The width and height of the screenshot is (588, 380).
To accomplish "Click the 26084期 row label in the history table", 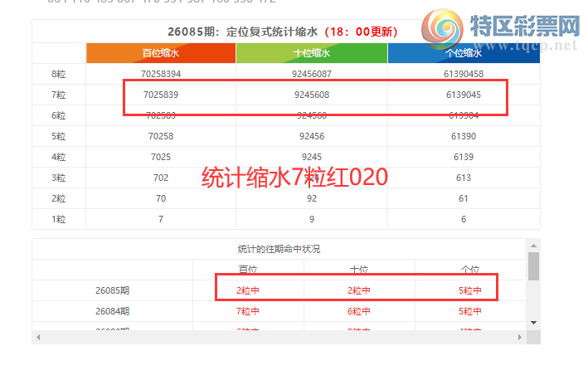I will click(x=113, y=311).
